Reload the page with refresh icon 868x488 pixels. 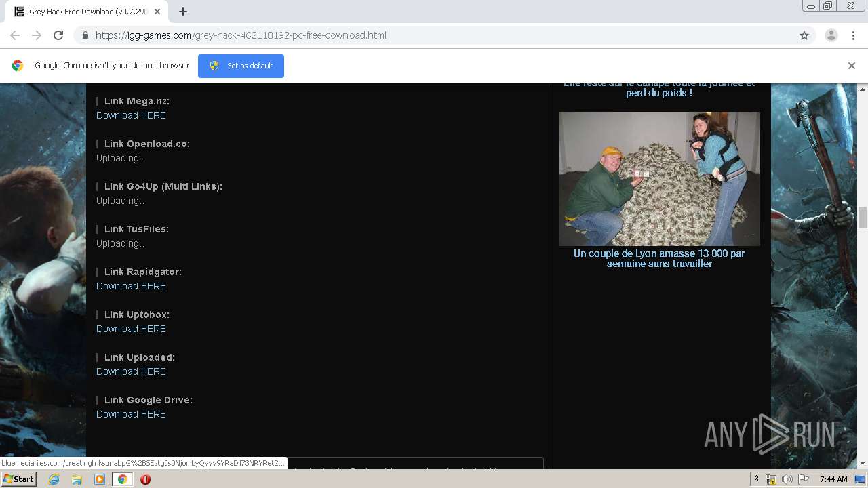pyautogui.click(x=58, y=35)
